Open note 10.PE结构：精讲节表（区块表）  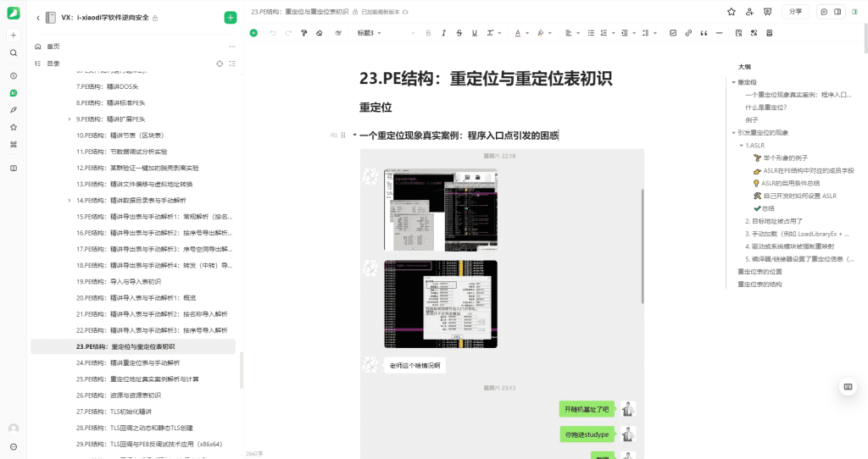[x=120, y=135]
